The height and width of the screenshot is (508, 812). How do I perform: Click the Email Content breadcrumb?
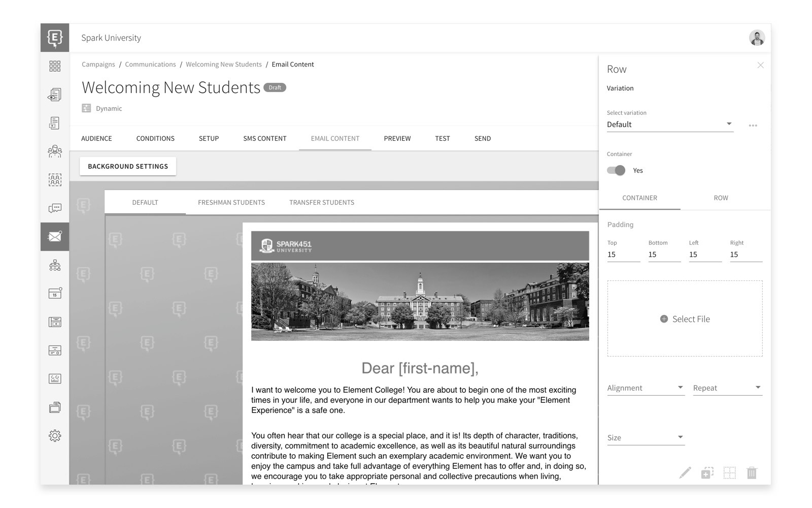point(293,65)
